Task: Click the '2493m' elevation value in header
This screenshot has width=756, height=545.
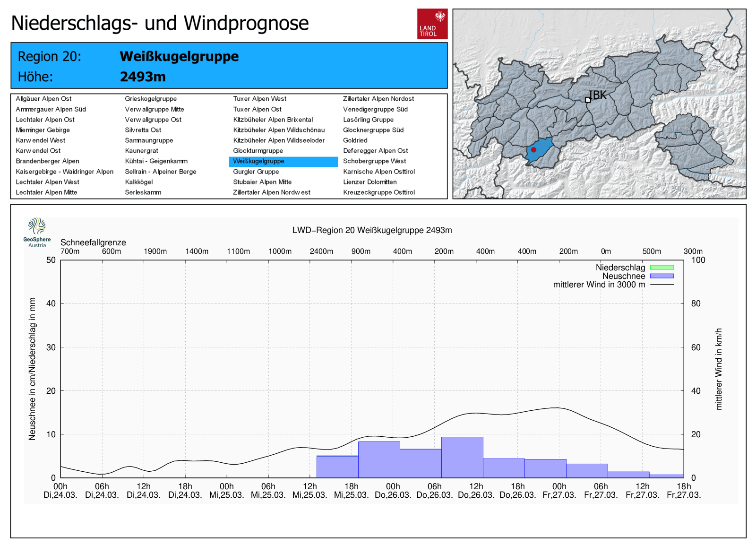Action: pyautogui.click(x=143, y=77)
